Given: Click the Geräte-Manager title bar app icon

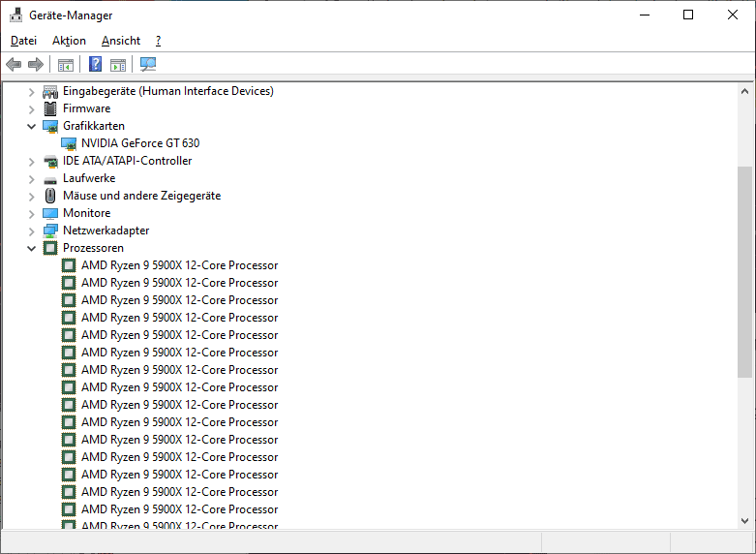Looking at the screenshot, I should click(15, 15).
